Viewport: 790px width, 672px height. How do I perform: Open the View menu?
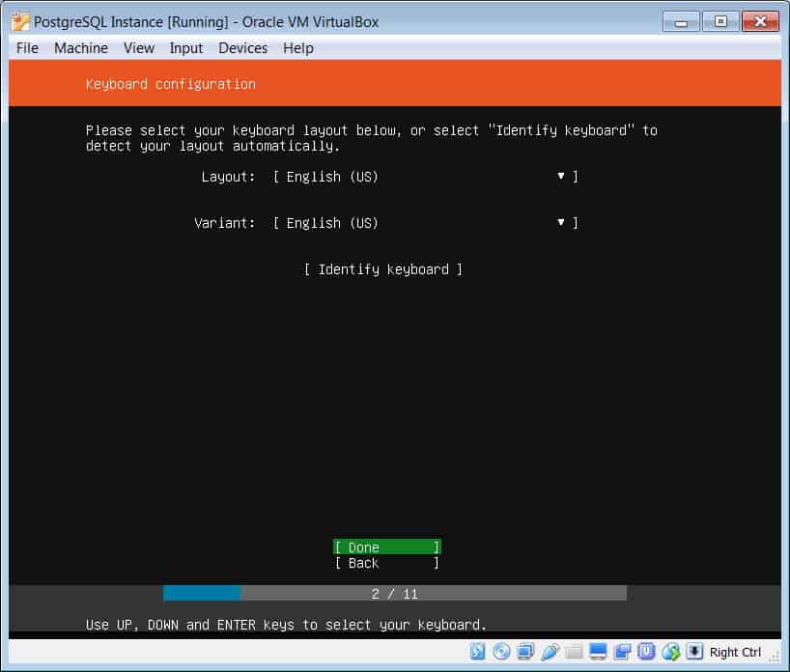[139, 48]
